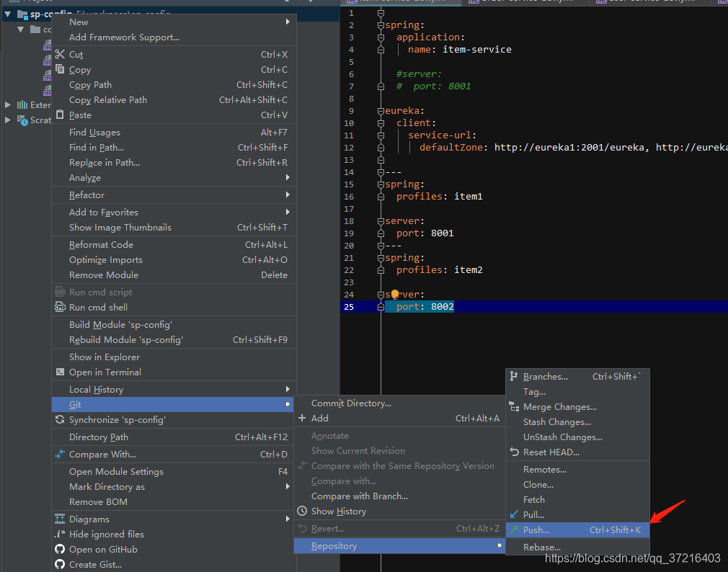Select Directory Path menu entry
This screenshot has height=572, width=728.
[x=174, y=437]
